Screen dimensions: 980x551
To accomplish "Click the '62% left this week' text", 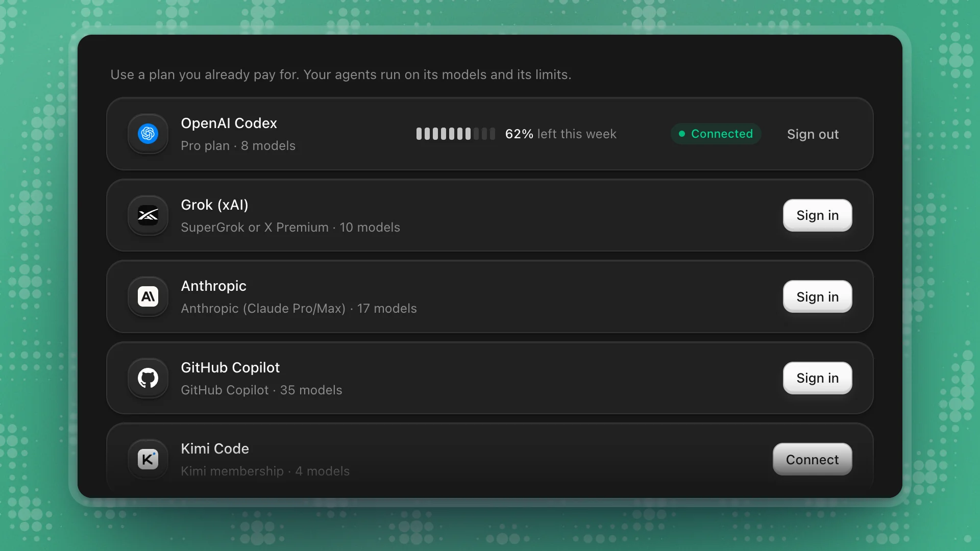I will (560, 134).
